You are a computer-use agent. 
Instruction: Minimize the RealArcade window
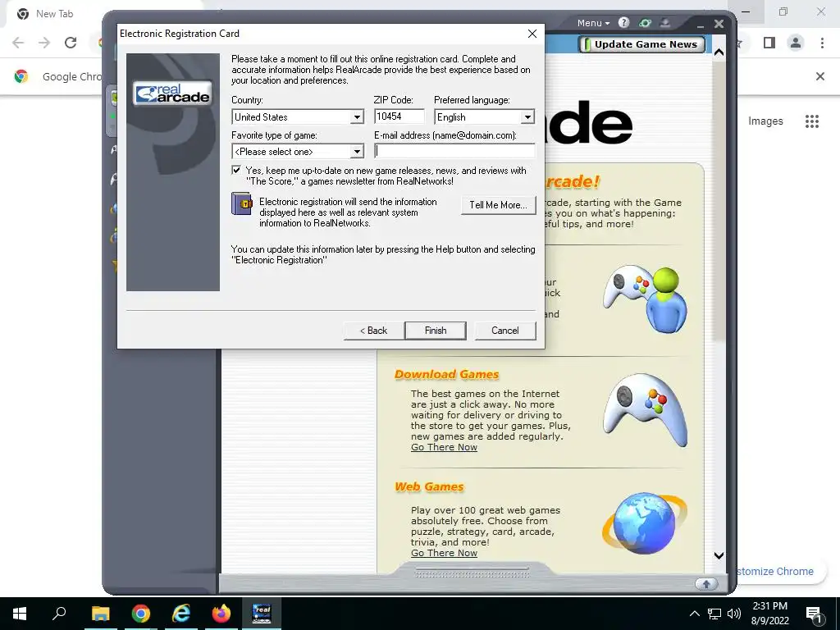701,24
